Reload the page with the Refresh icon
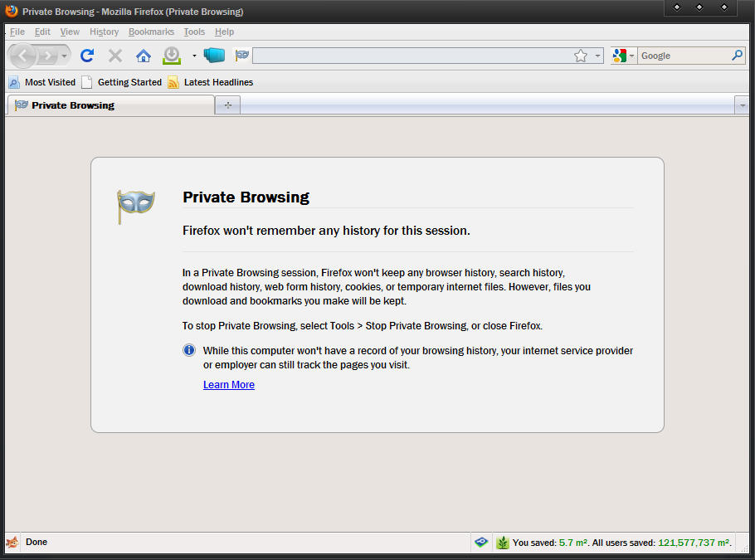The width and height of the screenshot is (755, 560). (x=87, y=56)
